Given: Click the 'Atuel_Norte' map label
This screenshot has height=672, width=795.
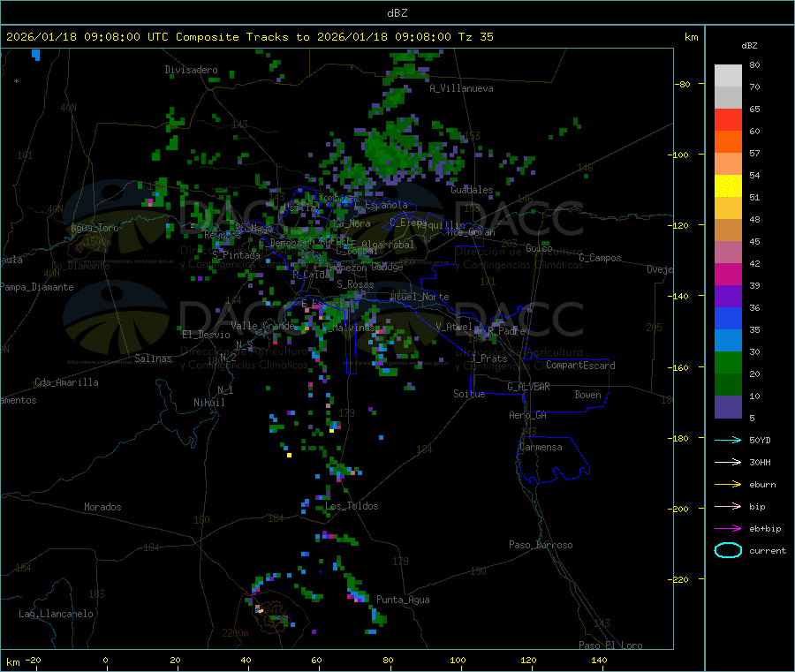Looking at the screenshot, I should pos(420,297).
